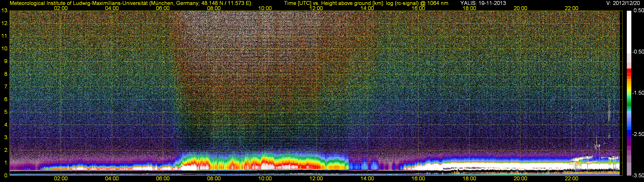Click the 20:00 label on the top time axis
Viewport: 644px width, 182px height.
point(521,8)
